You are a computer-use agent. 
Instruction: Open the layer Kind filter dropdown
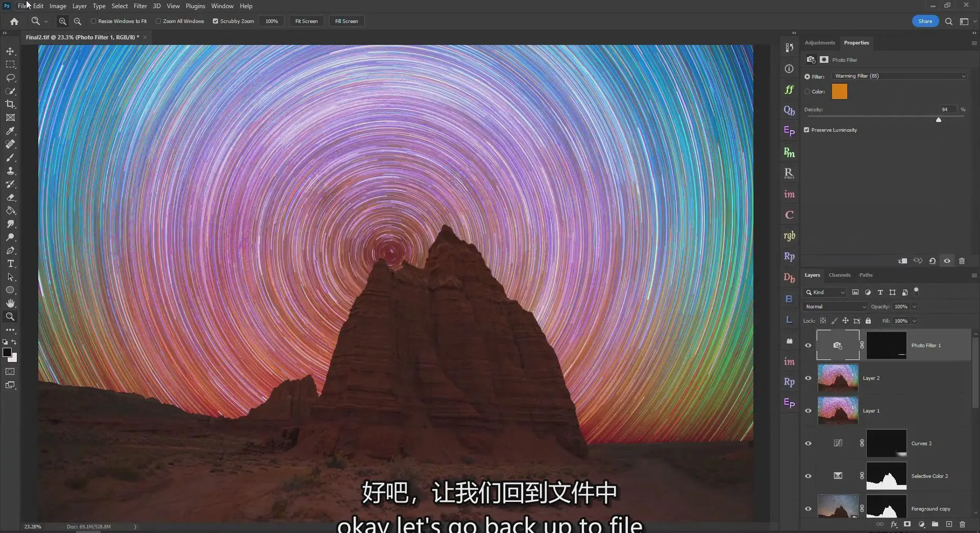[x=825, y=293]
